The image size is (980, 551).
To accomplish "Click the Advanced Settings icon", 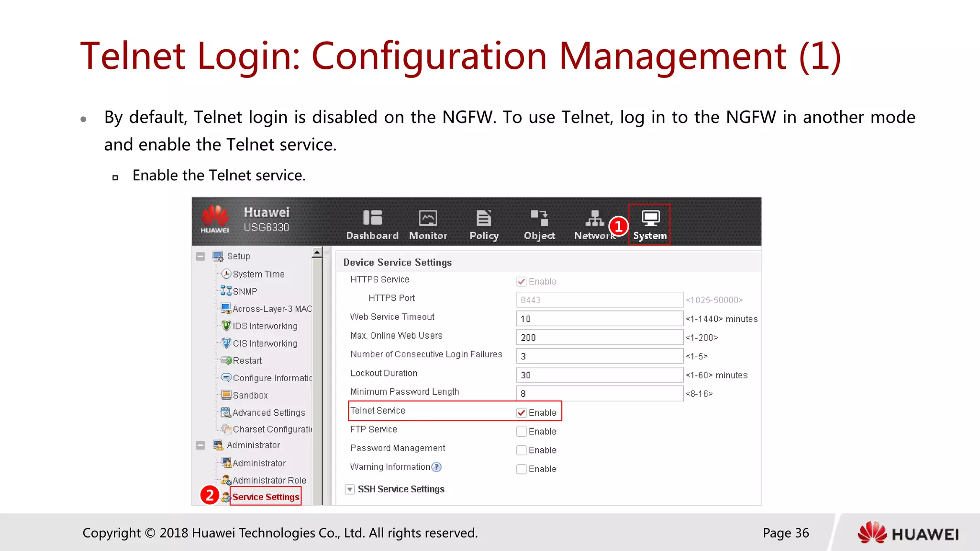I will (x=226, y=412).
